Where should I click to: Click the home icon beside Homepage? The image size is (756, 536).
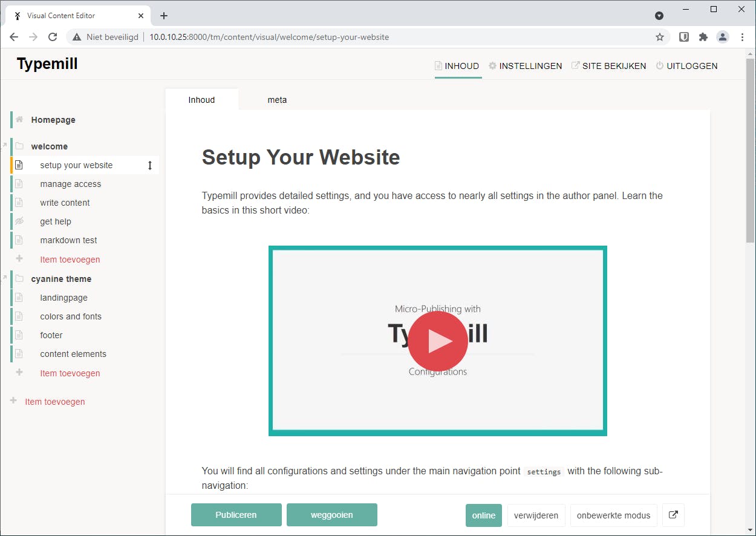(x=19, y=119)
